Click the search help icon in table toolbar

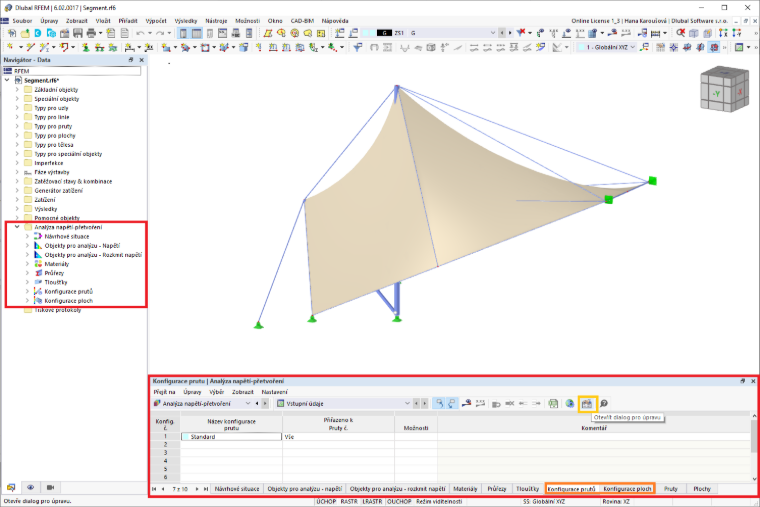point(603,403)
